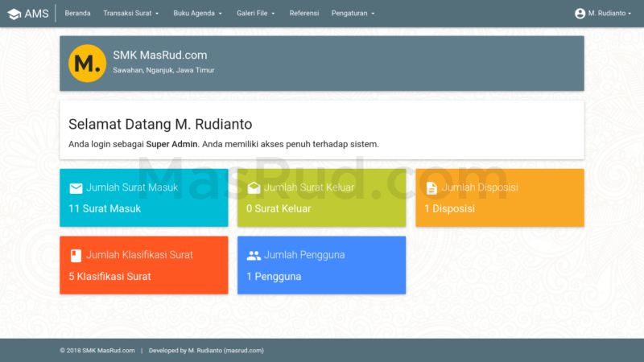Click the book icon in Klasifikasi Surat
Screen dimensions: 644x362
(x=76, y=256)
